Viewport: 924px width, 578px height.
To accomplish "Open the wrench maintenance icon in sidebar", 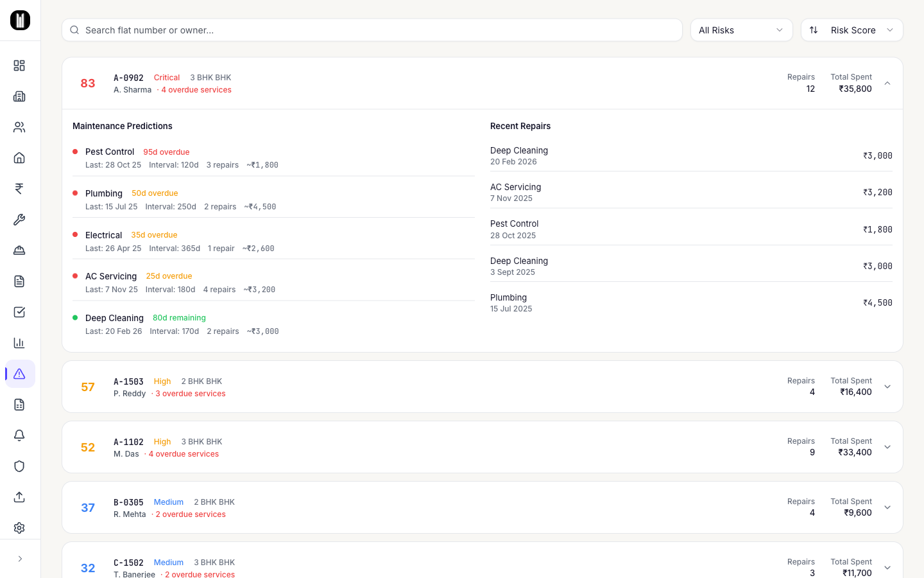I will [19, 220].
